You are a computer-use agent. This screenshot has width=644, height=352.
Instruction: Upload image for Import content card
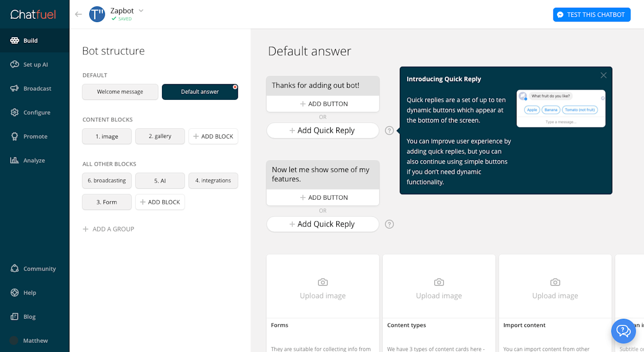click(x=555, y=288)
